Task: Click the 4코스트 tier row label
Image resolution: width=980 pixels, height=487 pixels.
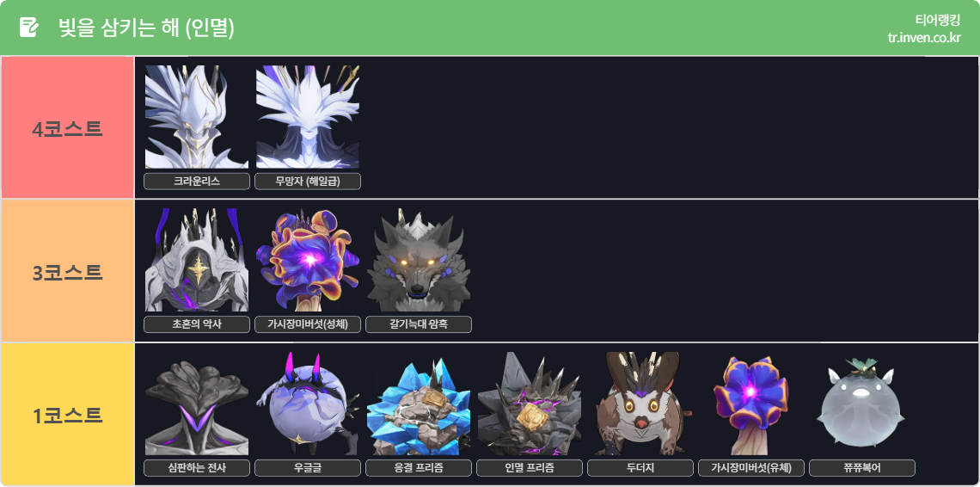Action: tap(68, 127)
